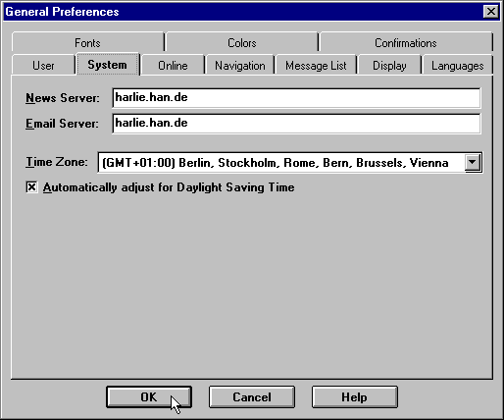Click in the News Server field
This screenshot has width=504, height=420.
click(x=296, y=97)
